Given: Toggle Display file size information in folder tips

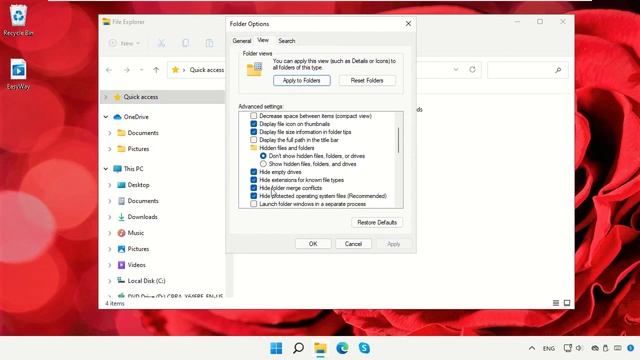Looking at the screenshot, I should point(253,132).
